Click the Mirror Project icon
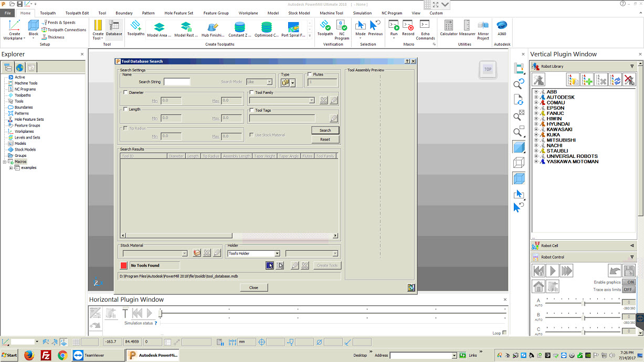This screenshot has height=362, width=644. tap(483, 29)
